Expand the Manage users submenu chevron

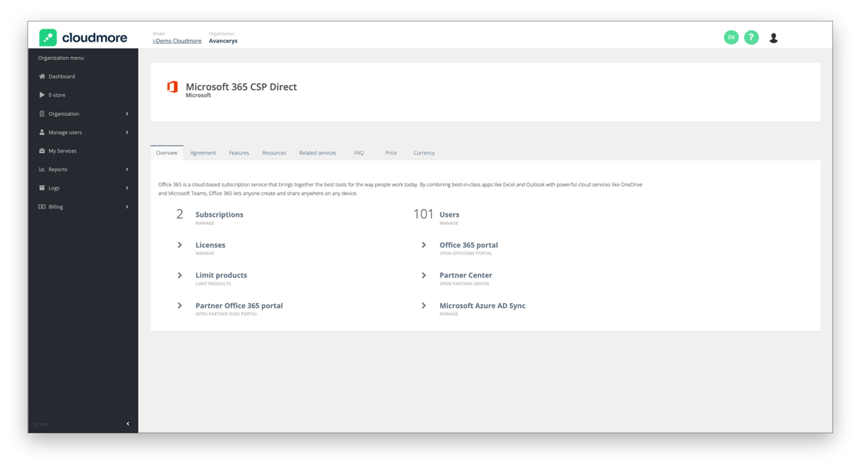pos(127,133)
